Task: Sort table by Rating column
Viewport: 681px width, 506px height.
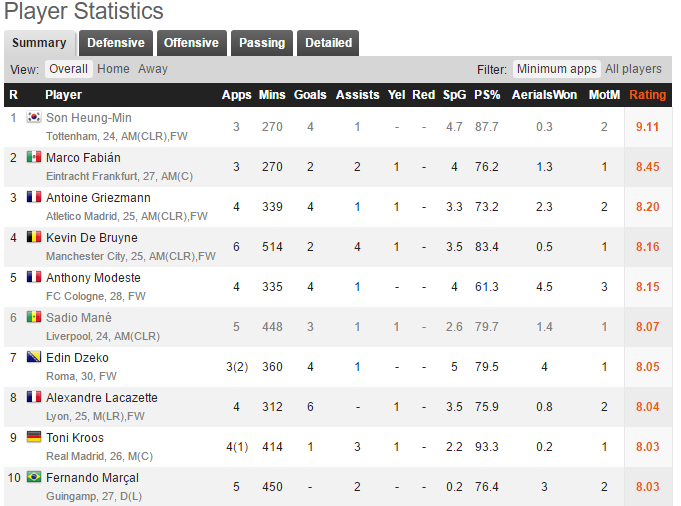Action: (x=648, y=95)
